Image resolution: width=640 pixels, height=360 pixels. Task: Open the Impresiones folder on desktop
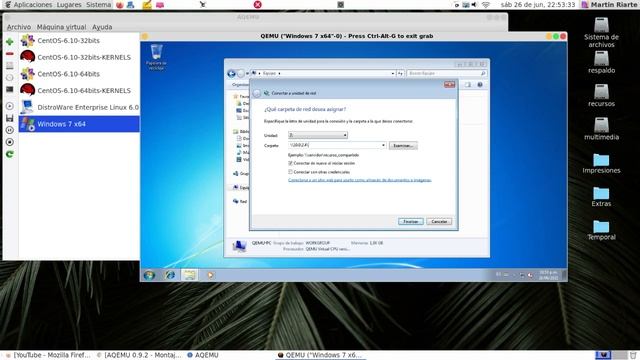[x=601, y=163]
